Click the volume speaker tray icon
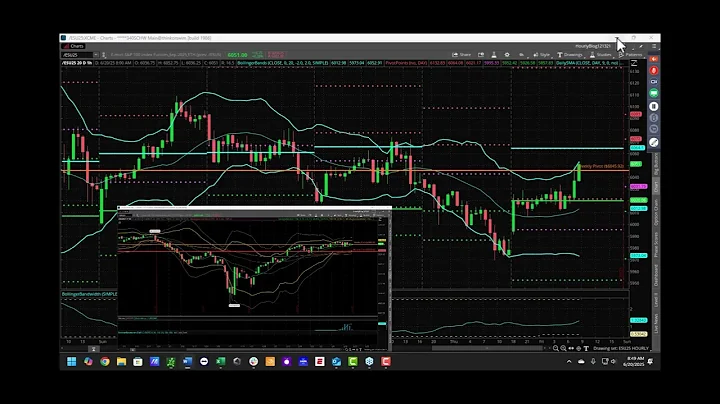The width and height of the screenshot is (720, 404). coord(613,362)
